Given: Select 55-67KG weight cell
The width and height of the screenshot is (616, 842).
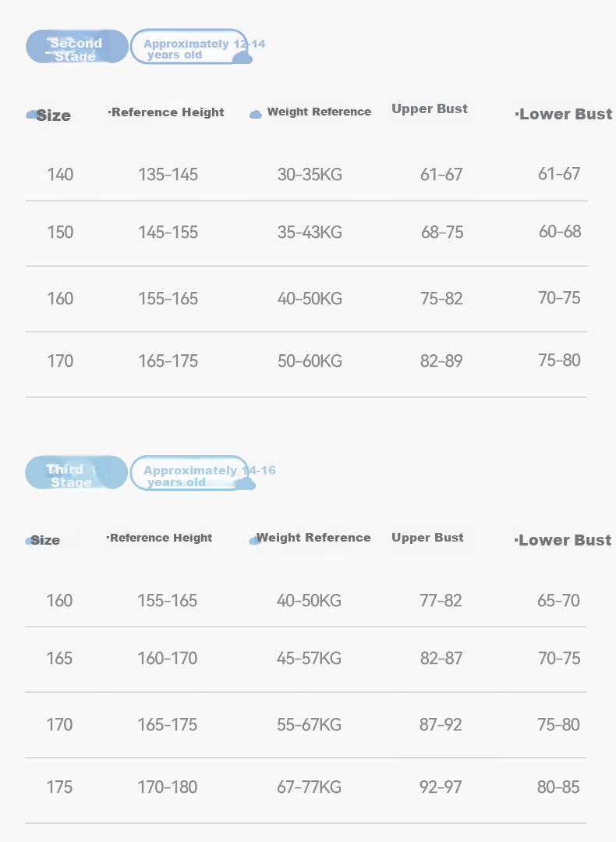Looking at the screenshot, I should 309,725.
